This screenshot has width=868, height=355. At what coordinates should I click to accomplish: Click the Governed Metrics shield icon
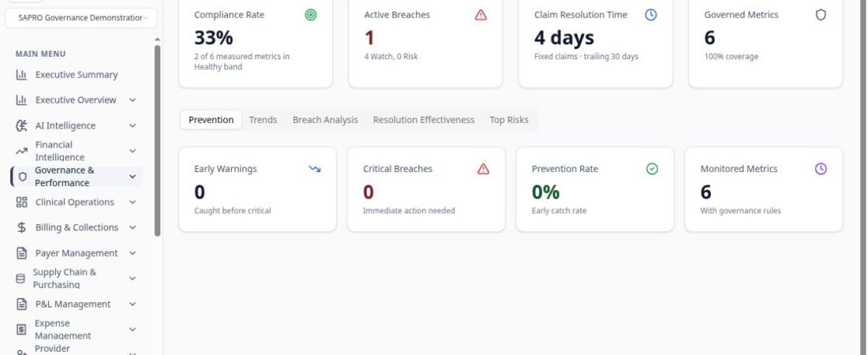click(821, 15)
